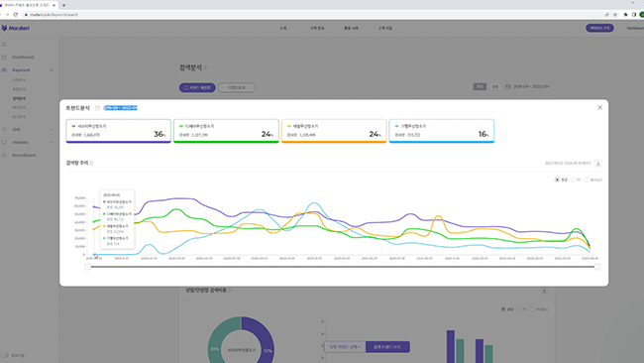The width and height of the screenshot is (644, 363).
Task: Click the left handle of the chart range slider
Action: [x=88, y=267]
